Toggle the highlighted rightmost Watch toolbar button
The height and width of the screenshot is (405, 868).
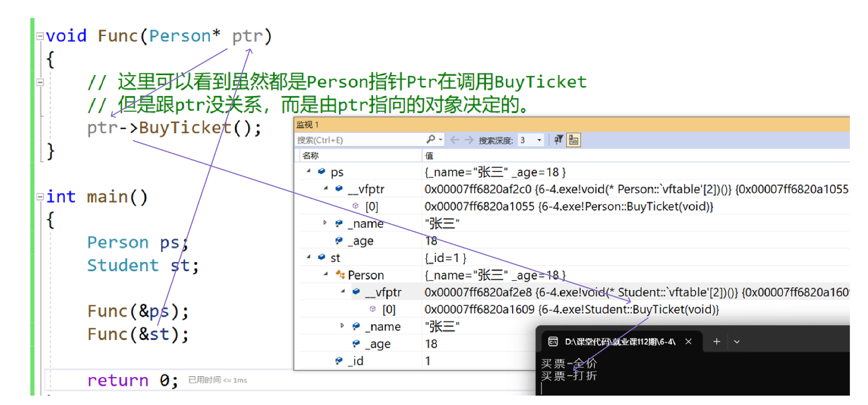574,140
